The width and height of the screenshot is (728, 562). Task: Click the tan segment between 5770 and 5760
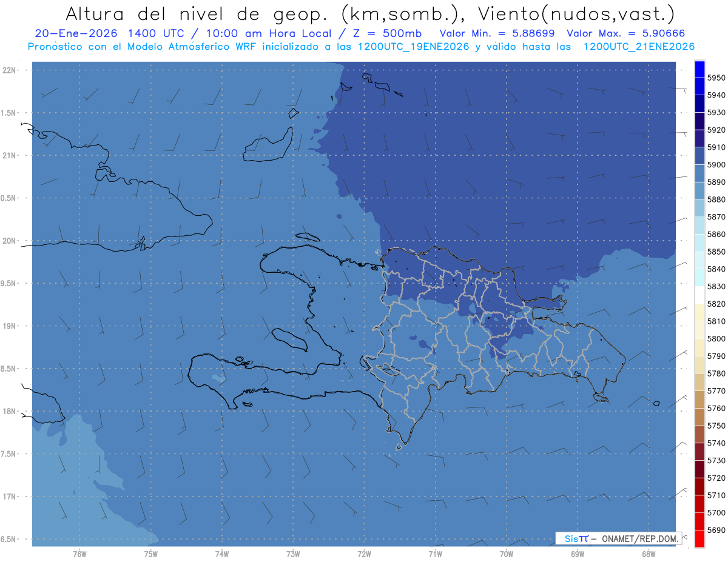click(699, 399)
